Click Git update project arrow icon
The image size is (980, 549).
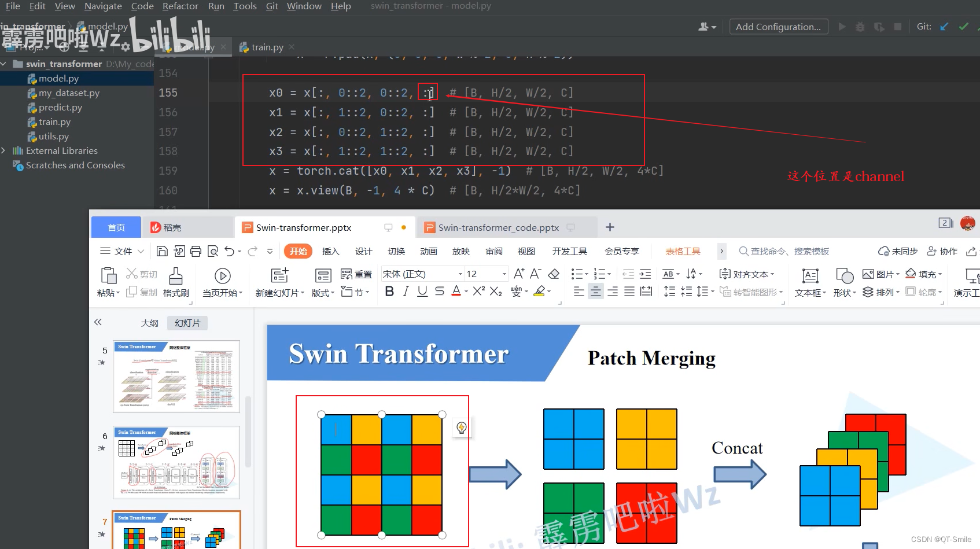944,27
